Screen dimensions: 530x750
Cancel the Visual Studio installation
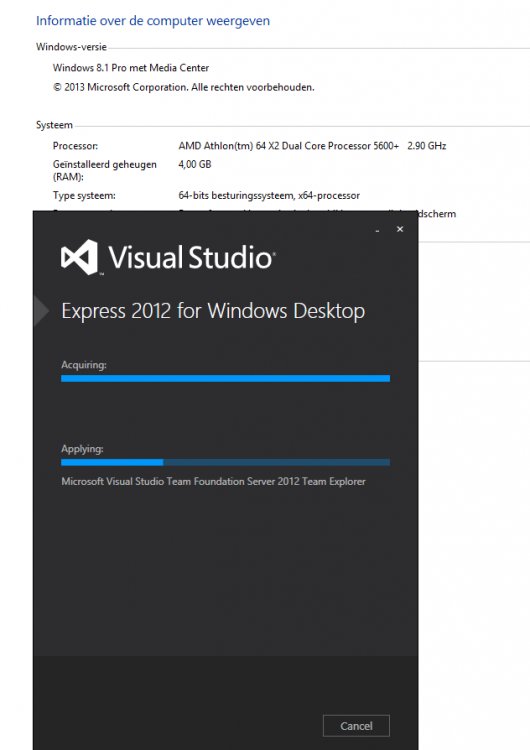356,726
